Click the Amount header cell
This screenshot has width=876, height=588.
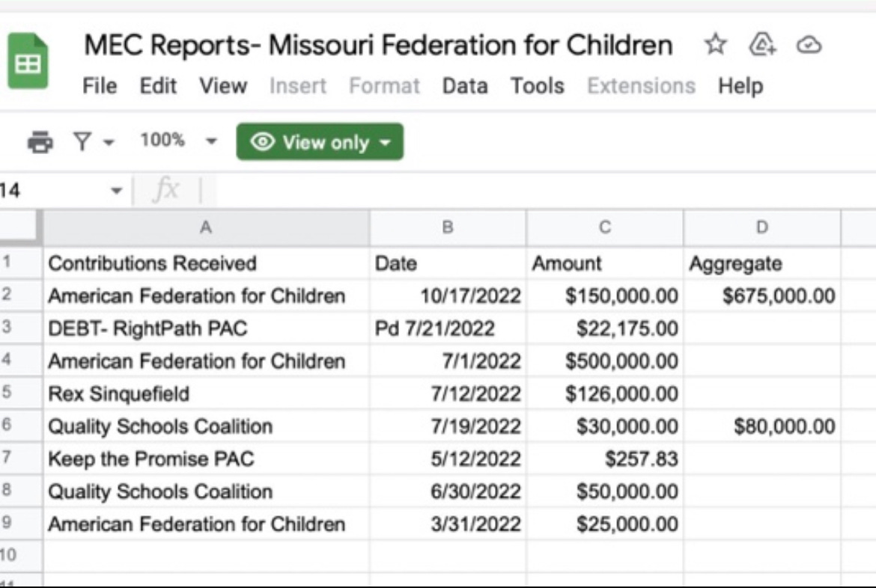click(x=604, y=263)
